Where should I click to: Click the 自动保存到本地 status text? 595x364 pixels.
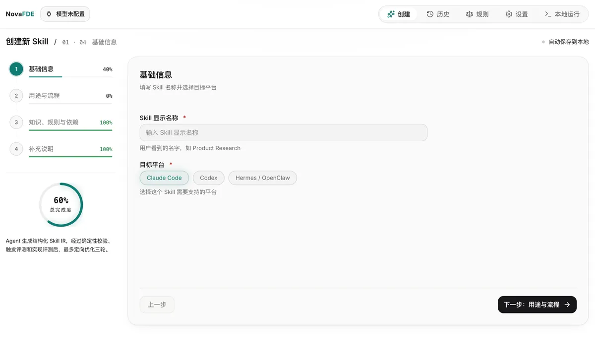(x=568, y=42)
